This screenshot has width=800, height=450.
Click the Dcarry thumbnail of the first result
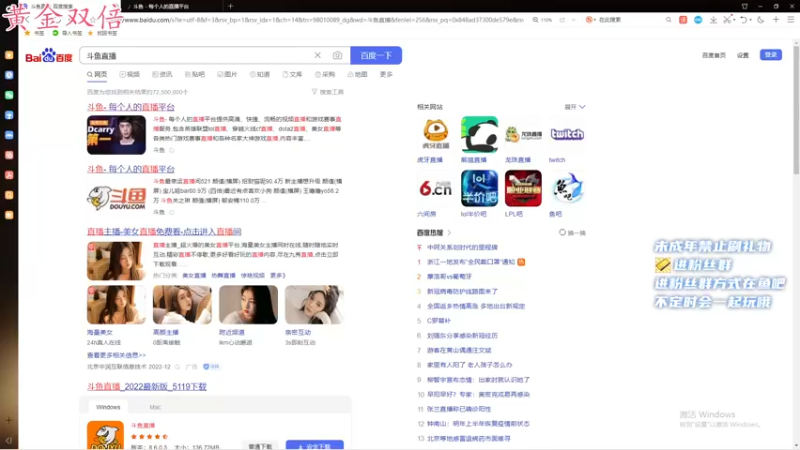116,135
